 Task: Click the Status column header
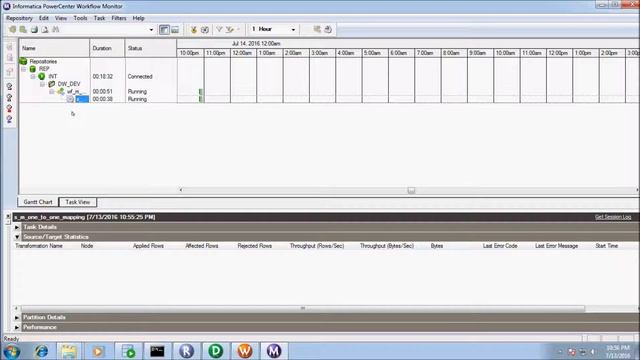point(151,48)
